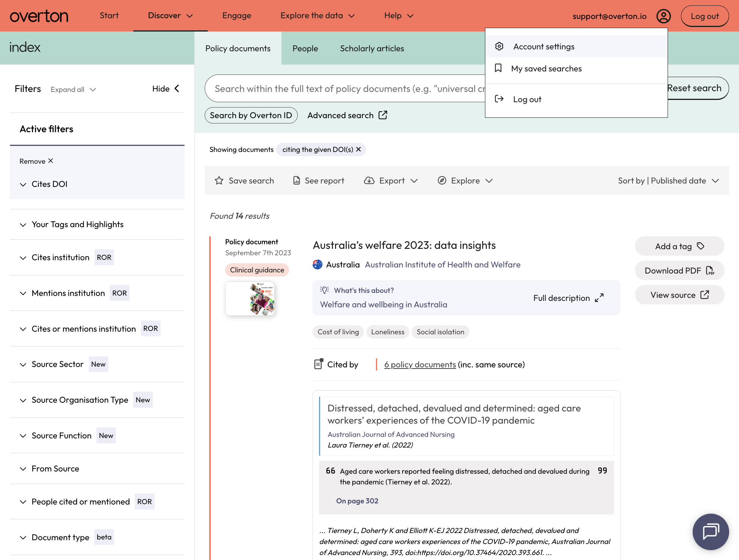Image resolution: width=739 pixels, height=560 pixels.
Task: Click the See report document icon
Action: pos(296,180)
